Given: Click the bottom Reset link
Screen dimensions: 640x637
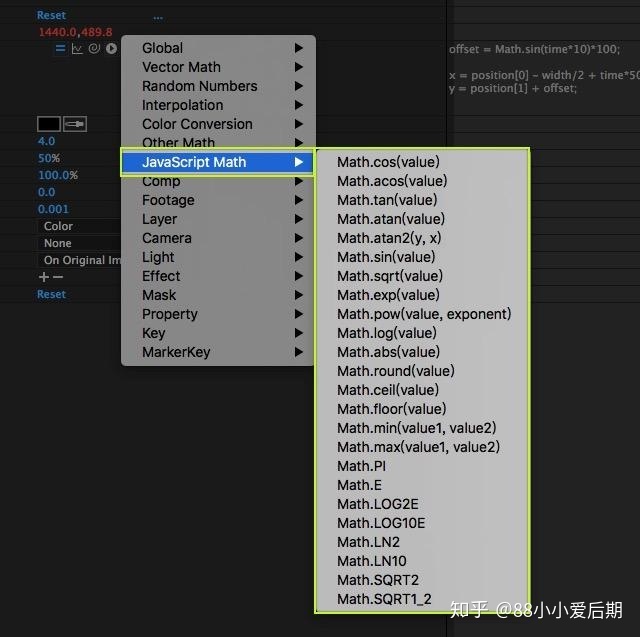Looking at the screenshot, I should 51,294.
